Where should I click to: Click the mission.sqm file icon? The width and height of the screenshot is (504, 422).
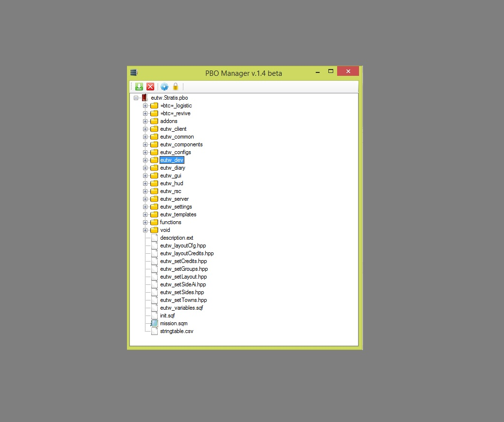pos(154,323)
